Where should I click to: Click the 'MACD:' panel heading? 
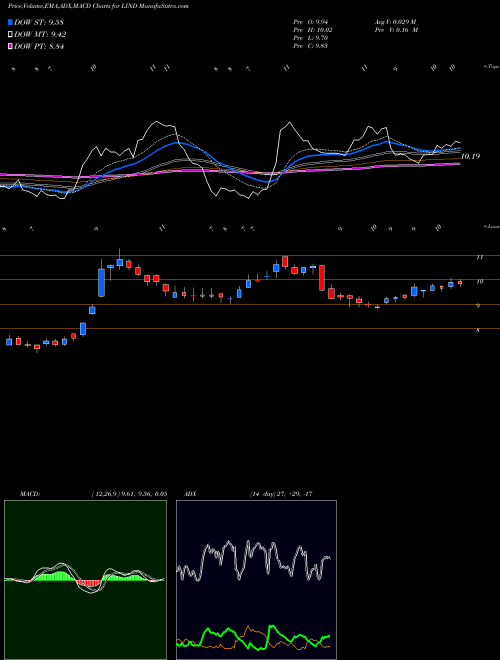pos(30,493)
